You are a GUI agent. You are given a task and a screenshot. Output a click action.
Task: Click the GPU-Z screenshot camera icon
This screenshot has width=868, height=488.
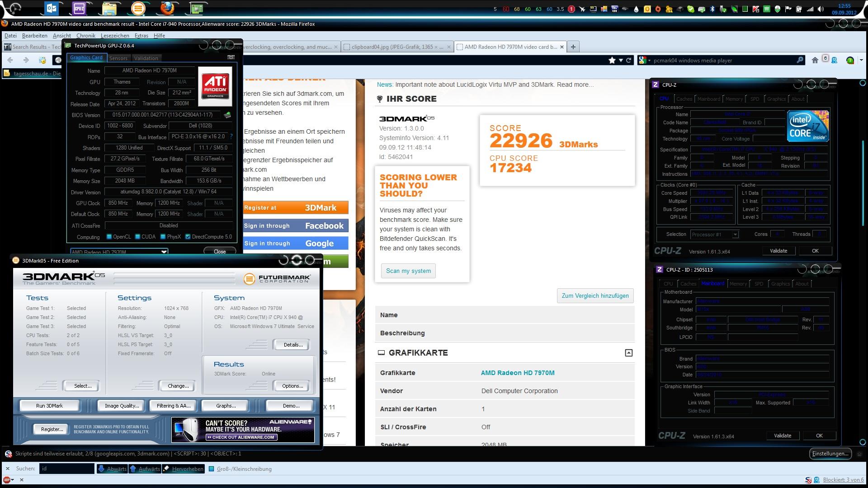point(231,57)
